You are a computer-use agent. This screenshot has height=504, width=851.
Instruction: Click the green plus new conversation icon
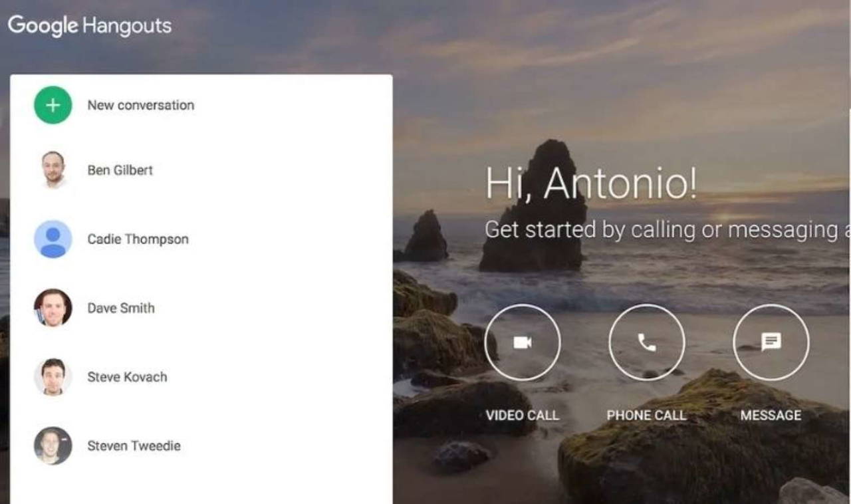point(53,105)
